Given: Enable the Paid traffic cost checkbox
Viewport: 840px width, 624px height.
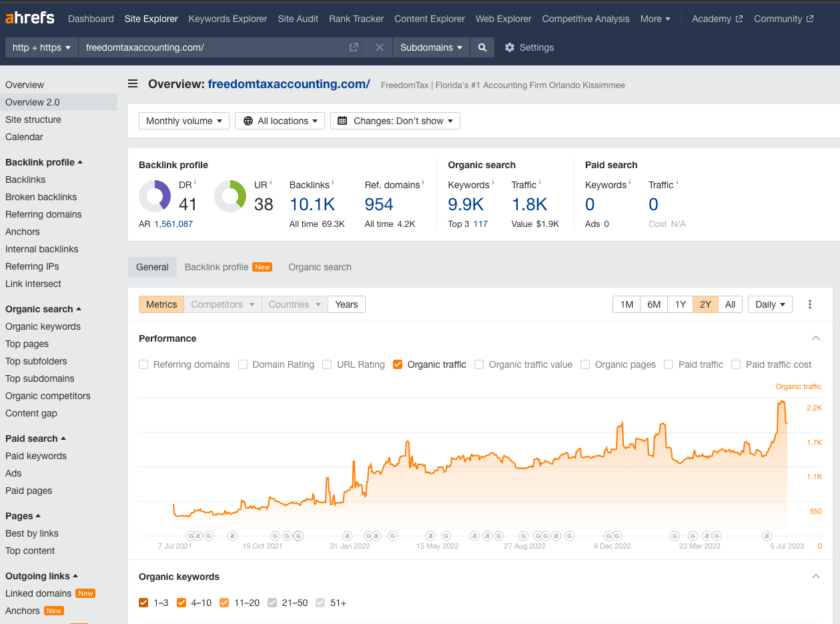Looking at the screenshot, I should click(736, 364).
